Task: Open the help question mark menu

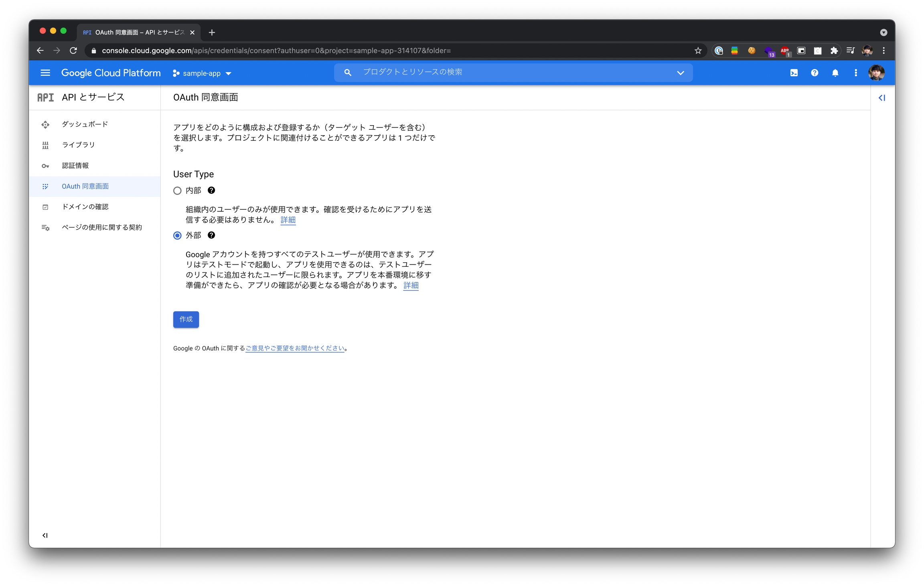Action: (x=814, y=73)
